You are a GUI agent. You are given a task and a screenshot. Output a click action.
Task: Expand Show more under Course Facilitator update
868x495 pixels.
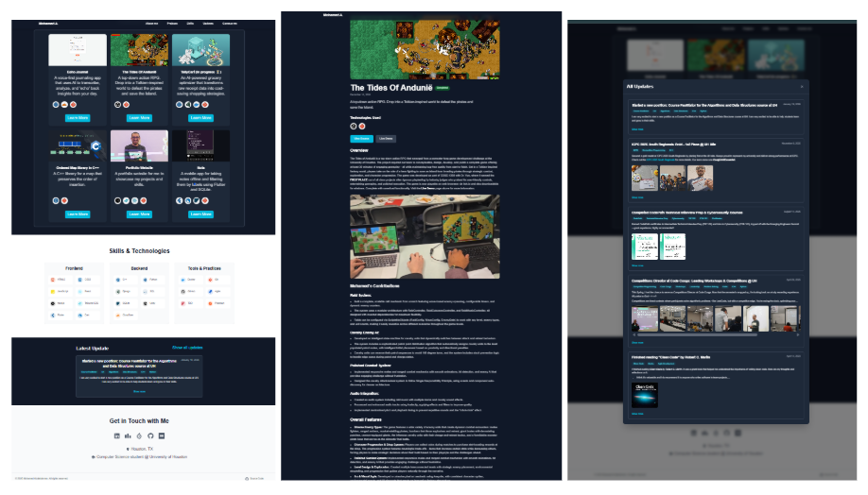[x=637, y=128]
